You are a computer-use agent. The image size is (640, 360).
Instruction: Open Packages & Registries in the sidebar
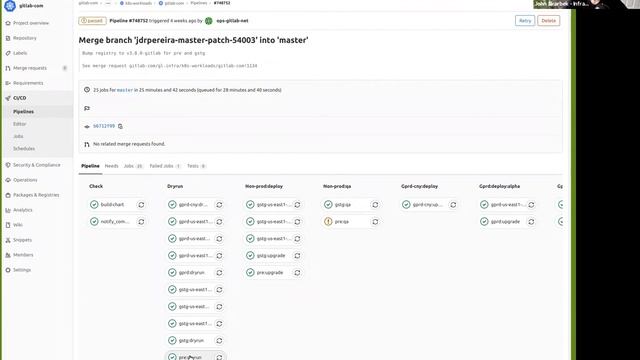click(36, 195)
